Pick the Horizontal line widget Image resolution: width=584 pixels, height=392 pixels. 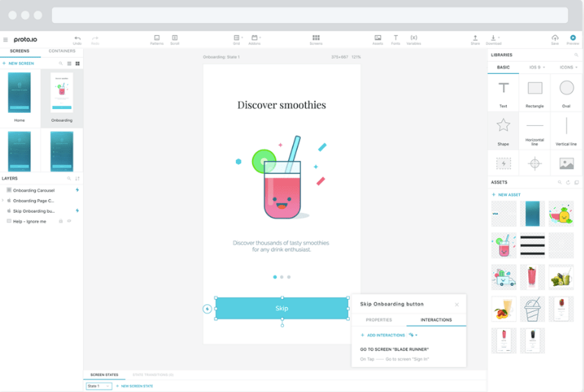coord(535,131)
